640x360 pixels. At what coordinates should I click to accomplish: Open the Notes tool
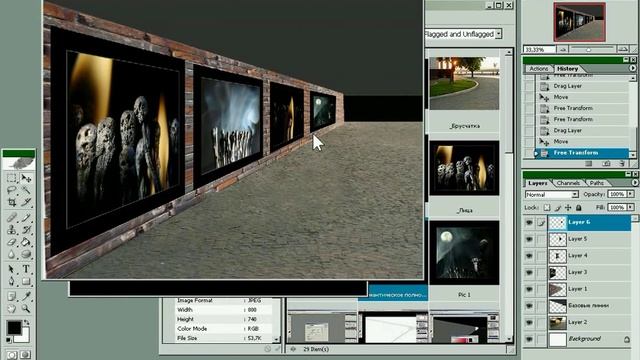pos(11,296)
